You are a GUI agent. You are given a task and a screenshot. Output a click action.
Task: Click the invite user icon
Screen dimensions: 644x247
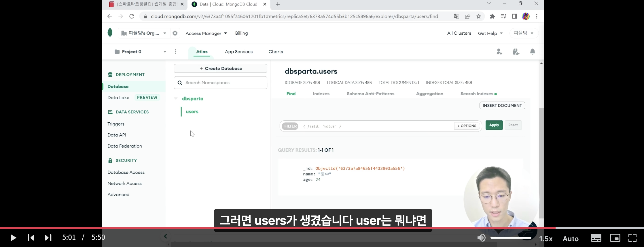pos(499,52)
